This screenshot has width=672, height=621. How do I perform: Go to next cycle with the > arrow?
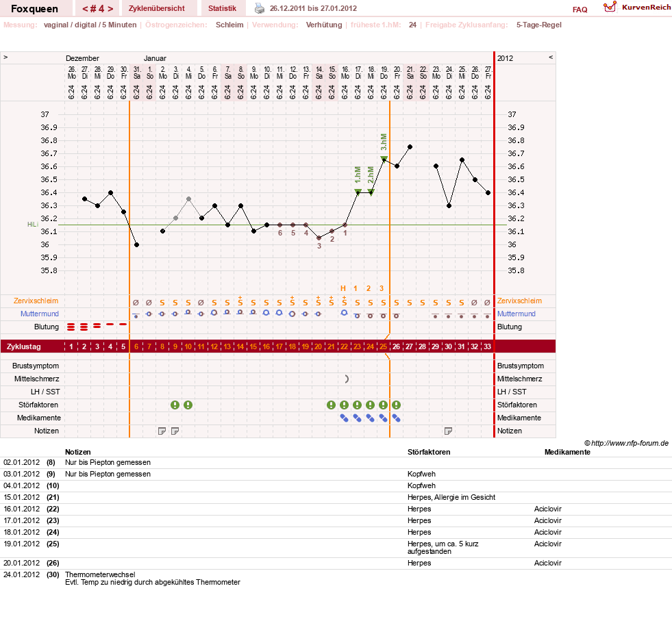[110, 9]
